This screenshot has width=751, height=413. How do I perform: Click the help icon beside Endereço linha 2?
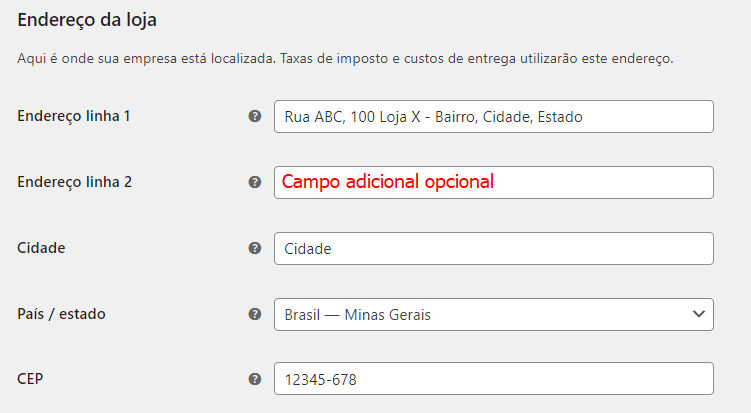click(x=255, y=182)
